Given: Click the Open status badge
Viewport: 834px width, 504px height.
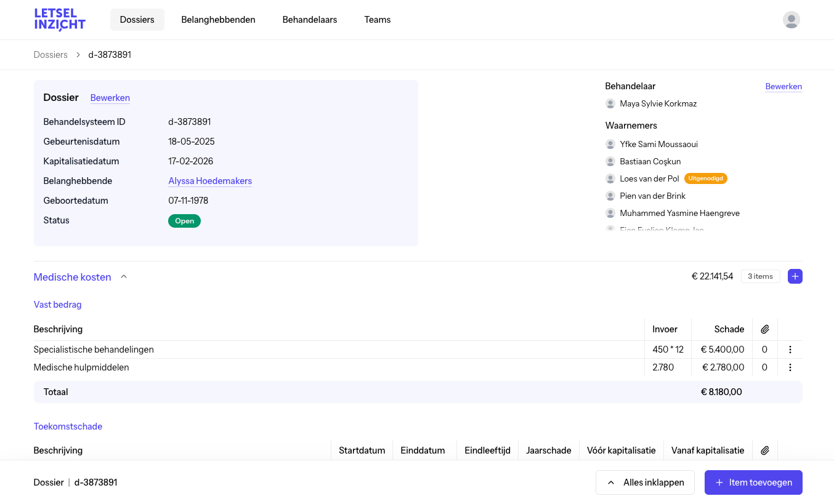Looking at the screenshot, I should pos(184,221).
